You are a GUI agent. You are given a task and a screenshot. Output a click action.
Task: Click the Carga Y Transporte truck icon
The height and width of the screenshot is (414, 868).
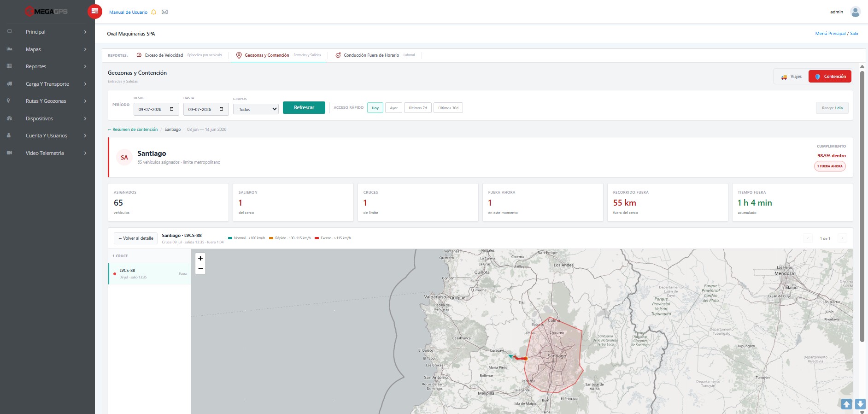[9, 83]
